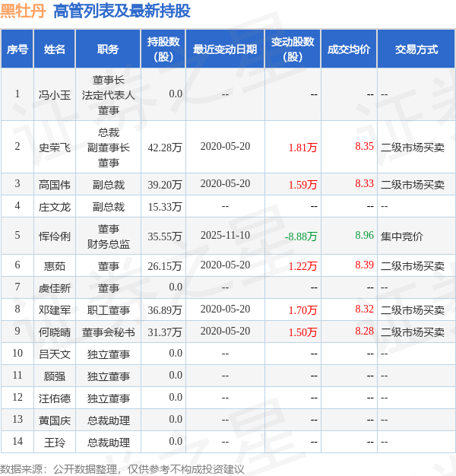This screenshot has width=456, height=476.
Task: Click 何晓晴's position 董事会秘书
Action: click(x=109, y=332)
